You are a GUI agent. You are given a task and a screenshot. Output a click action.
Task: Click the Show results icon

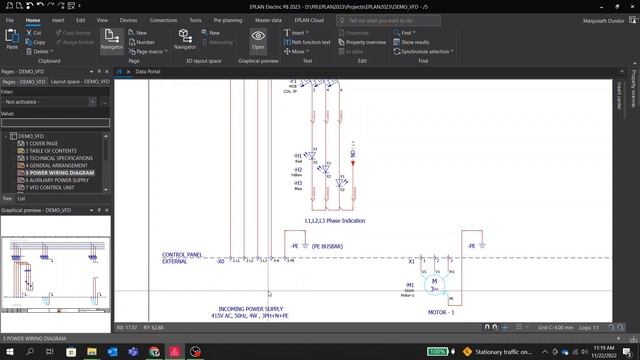pyautogui.click(x=396, y=42)
